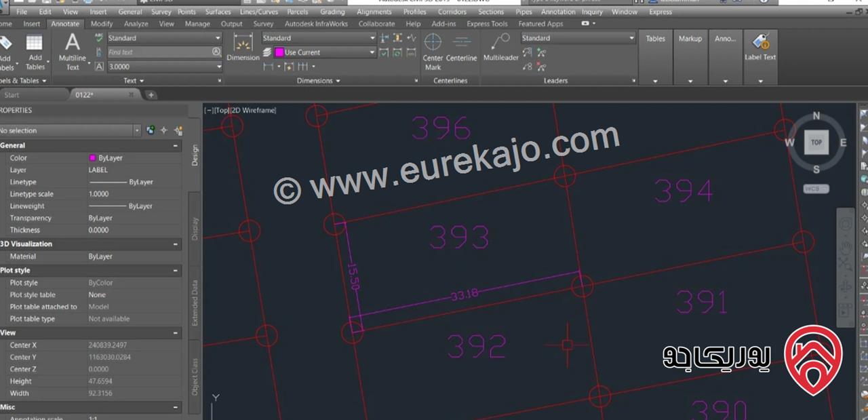Switch to the Modify ribbon tab

pos(102,24)
